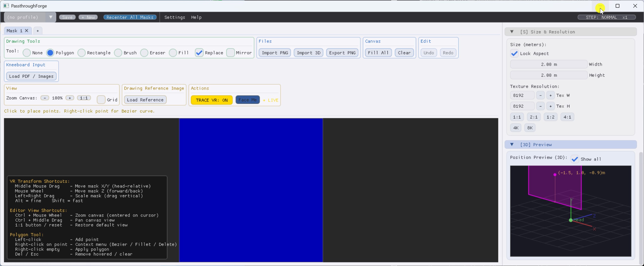The image size is (644, 266).
Task: Zoom in the canvas
Action: tap(70, 98)
